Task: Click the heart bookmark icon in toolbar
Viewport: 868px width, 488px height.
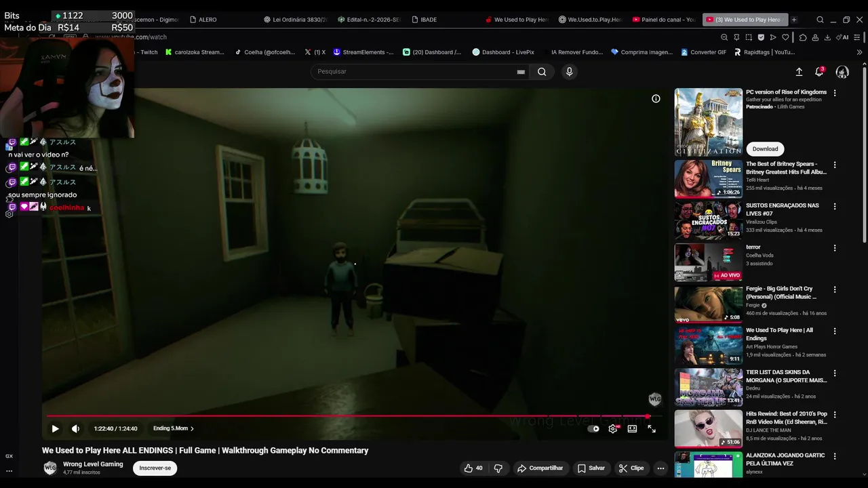Action: tap(785, 37)
